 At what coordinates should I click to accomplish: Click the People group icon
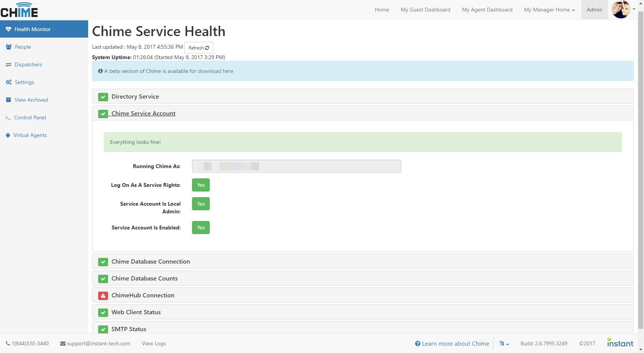8,47
